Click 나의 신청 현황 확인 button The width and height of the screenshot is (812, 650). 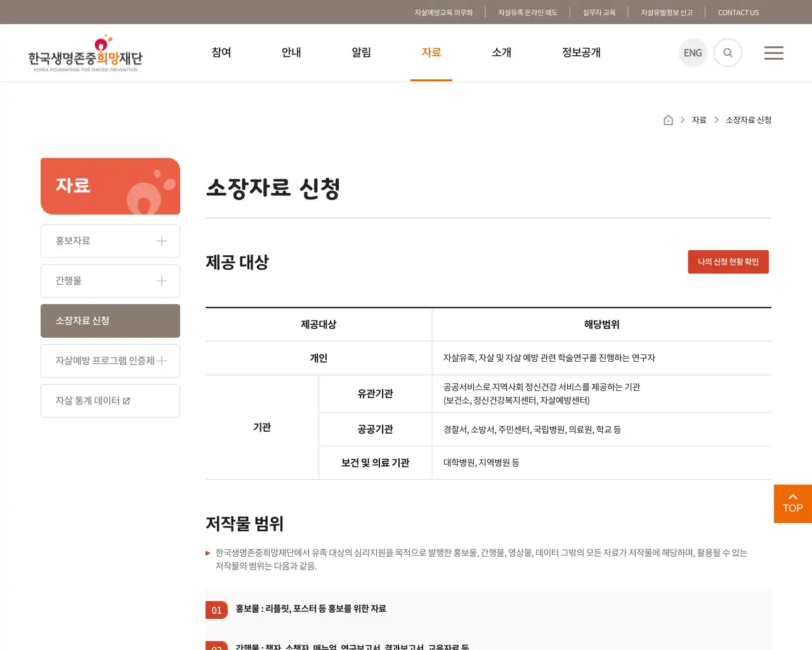[x=728, y=262]
